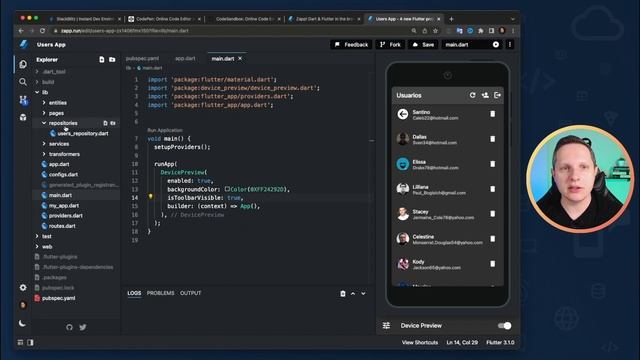Open Device Preview settings sliders icon
This screenshot has width=640, height=360.
pos(386,325)
